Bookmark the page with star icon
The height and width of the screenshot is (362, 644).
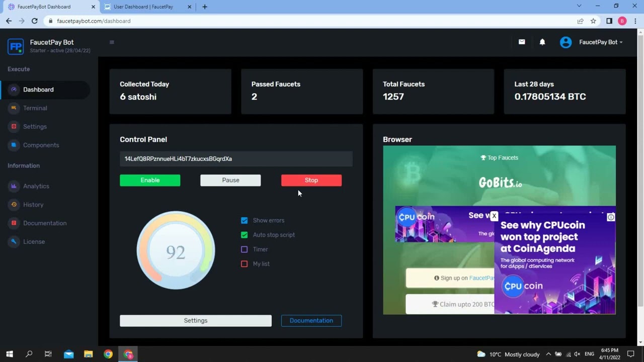pos(593,21)
